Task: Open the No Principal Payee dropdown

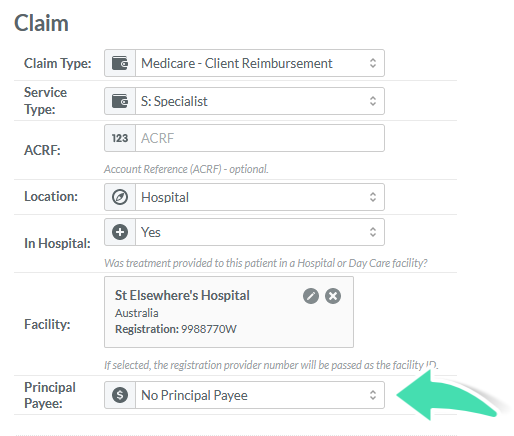Action: point(260,395)
